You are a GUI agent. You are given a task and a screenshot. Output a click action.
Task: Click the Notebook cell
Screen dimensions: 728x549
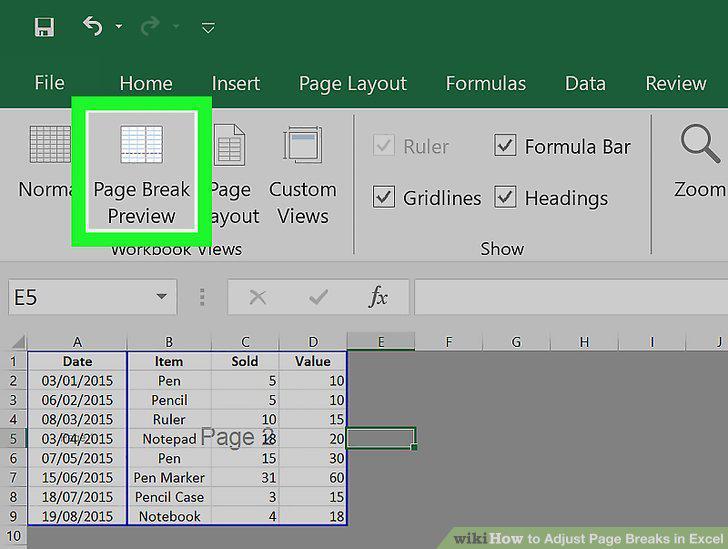tap(169, 516)
